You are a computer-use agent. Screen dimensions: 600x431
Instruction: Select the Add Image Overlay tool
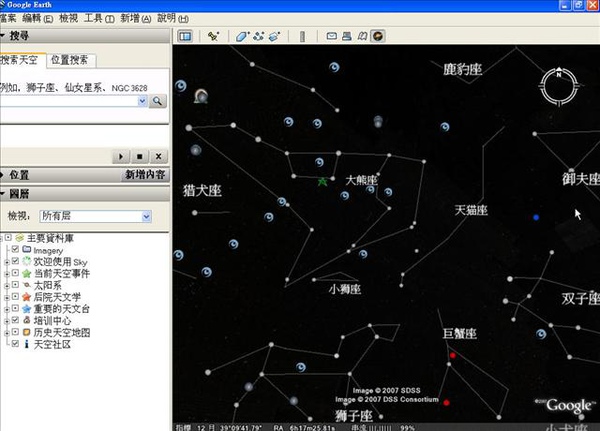[274, 36]
